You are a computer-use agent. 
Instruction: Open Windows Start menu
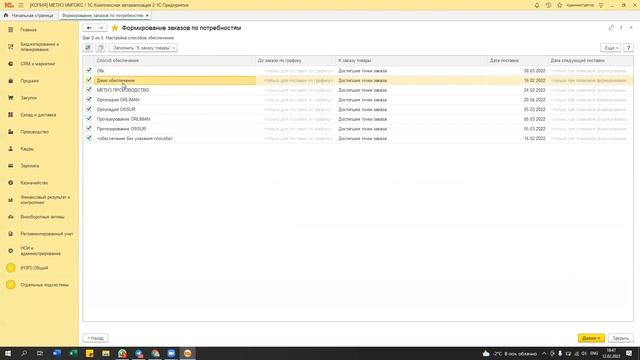(8, 353)
